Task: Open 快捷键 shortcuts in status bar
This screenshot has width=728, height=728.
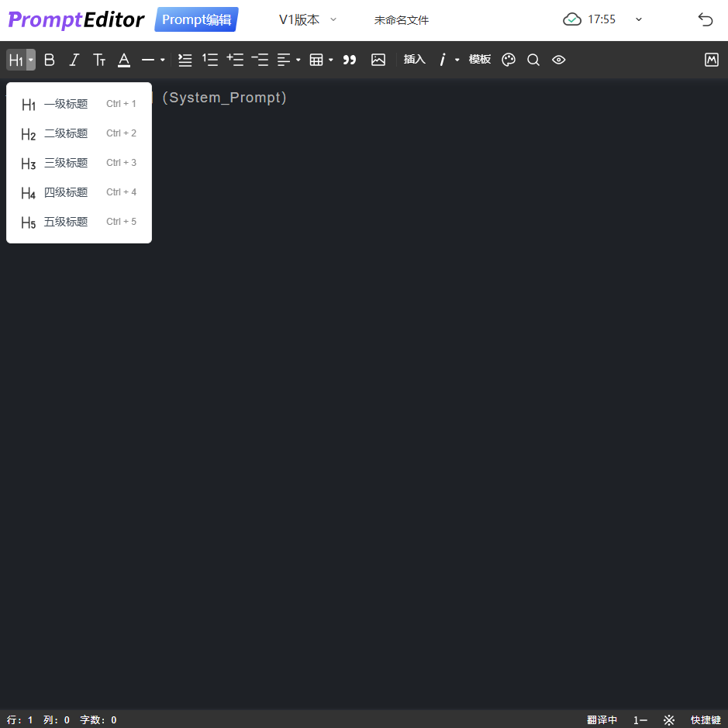Action: tap(706, 719)
